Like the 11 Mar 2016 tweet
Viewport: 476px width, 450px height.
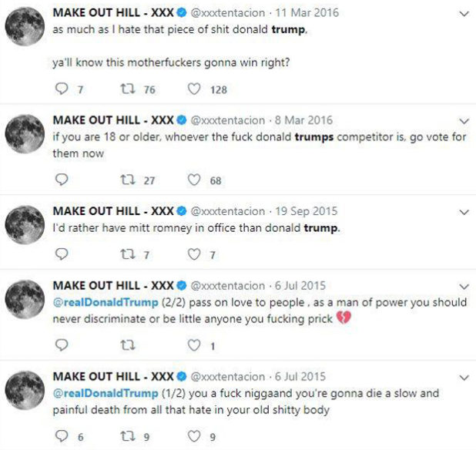pyautogui.click(x=196, y=89)
